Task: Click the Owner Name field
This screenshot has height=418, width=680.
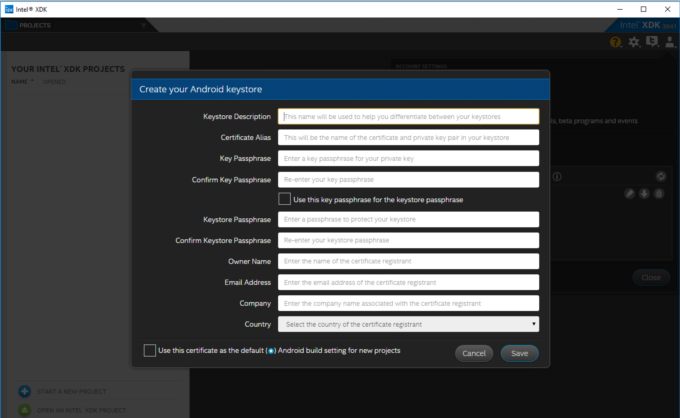Action: 409,261
